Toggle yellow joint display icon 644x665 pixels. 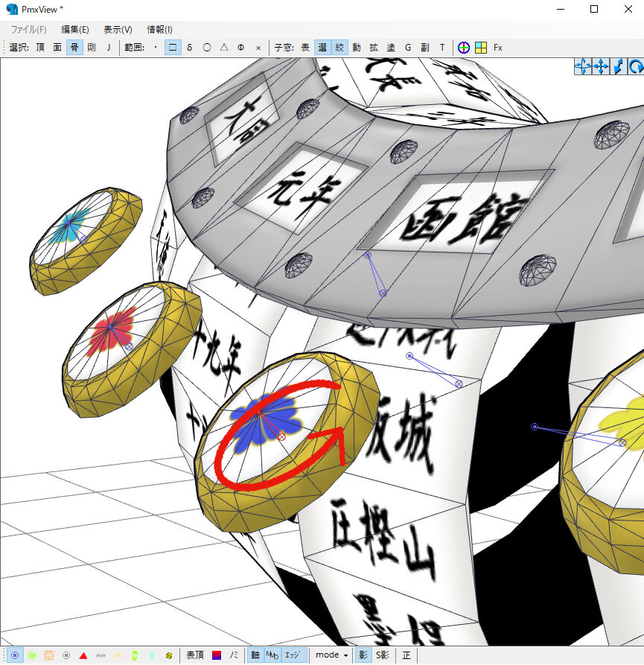pos(169,655)
